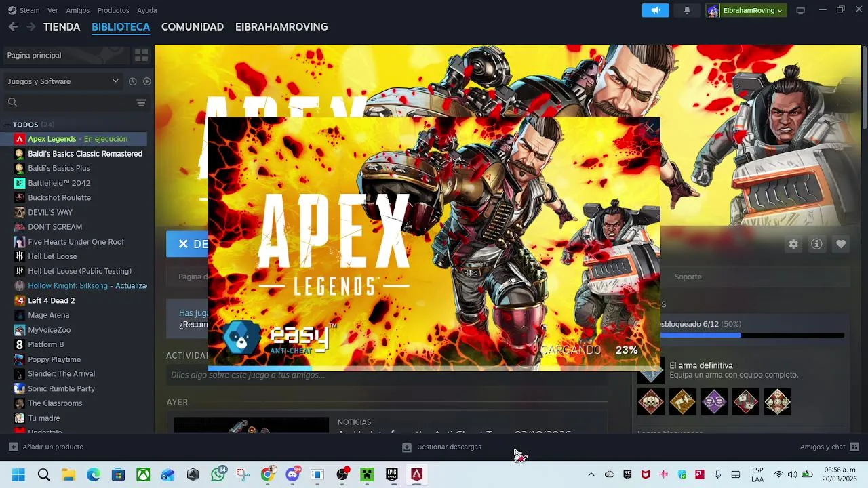868x488 pixels.
Task: Open Apex Legends settings gear
Action: tap(793, 244)
